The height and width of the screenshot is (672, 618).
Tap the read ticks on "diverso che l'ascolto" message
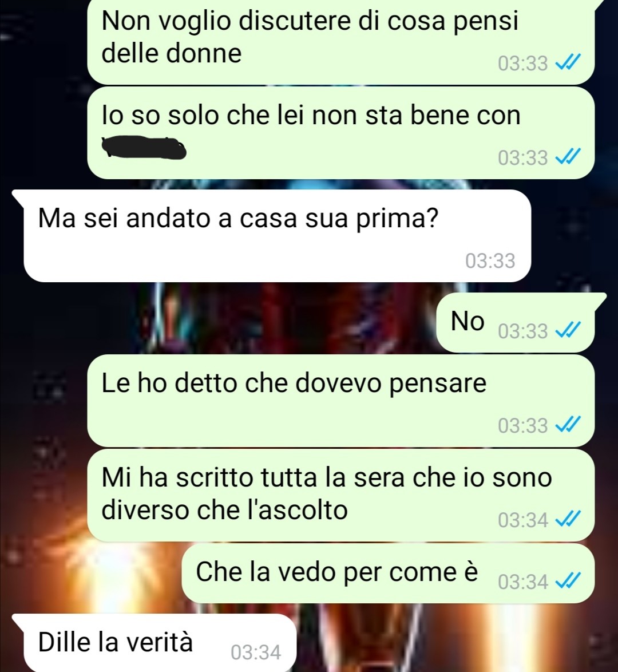click(568, 519)
